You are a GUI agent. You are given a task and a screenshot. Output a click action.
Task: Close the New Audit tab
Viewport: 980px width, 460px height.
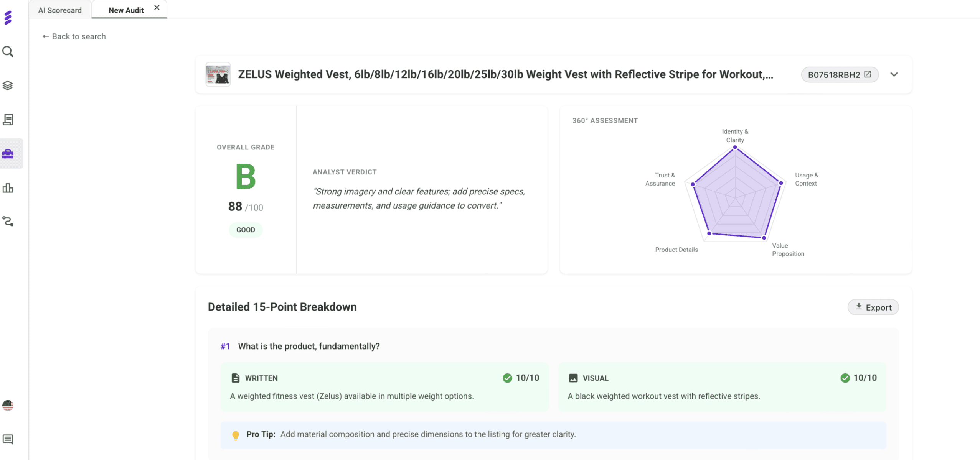point(157,7)
